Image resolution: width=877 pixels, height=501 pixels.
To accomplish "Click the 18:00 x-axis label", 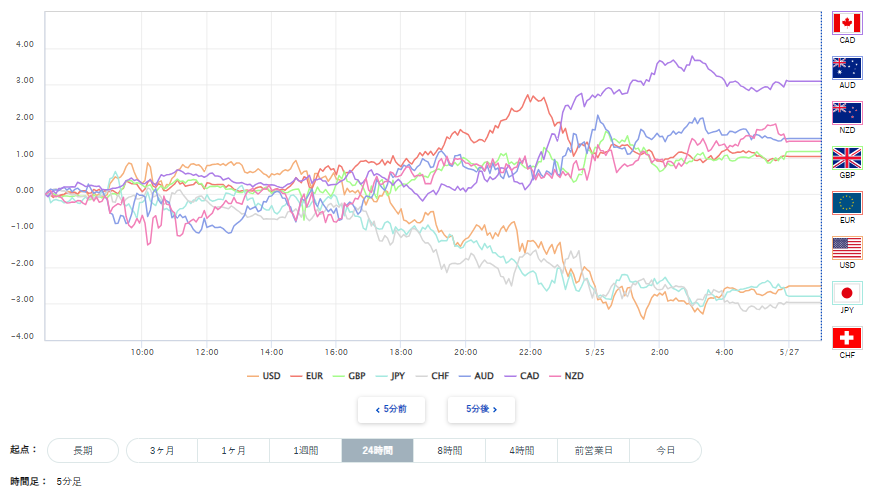I will 401,352.
